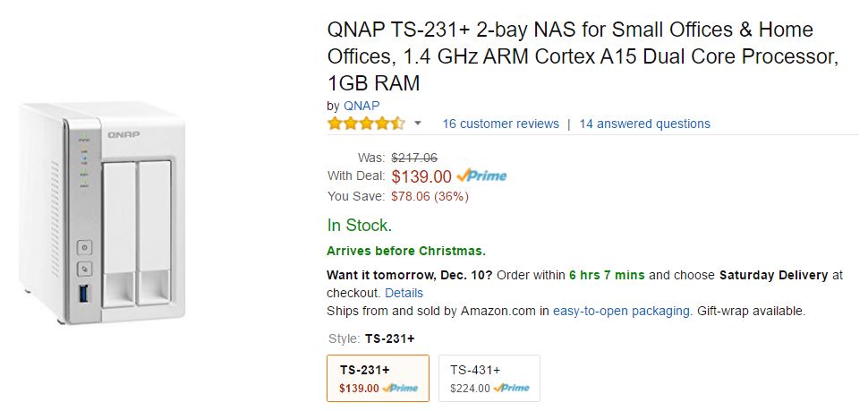Screen dimensions: 868x411
Task: Switch to the TS-431+ style option
Action: click(489, 378)
